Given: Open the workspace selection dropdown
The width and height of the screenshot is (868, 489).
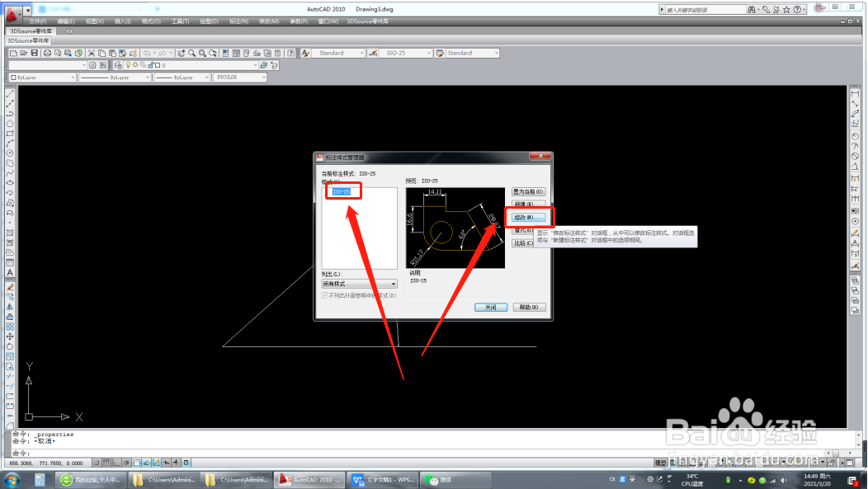Looking at the screenshot, I should coord(48,65).
